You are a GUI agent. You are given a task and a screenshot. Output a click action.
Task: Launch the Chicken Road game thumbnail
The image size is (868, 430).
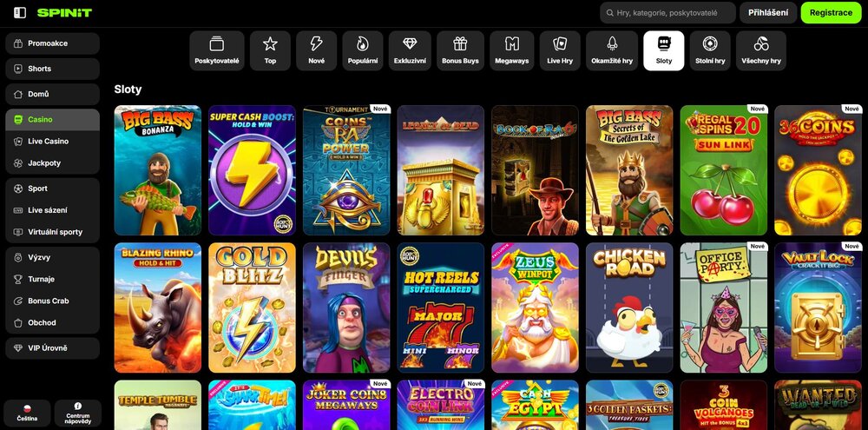click(x=628, y=308)
